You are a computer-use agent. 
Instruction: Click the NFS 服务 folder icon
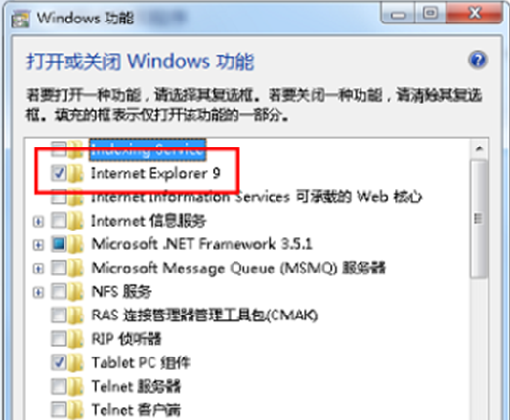[75, 292]
